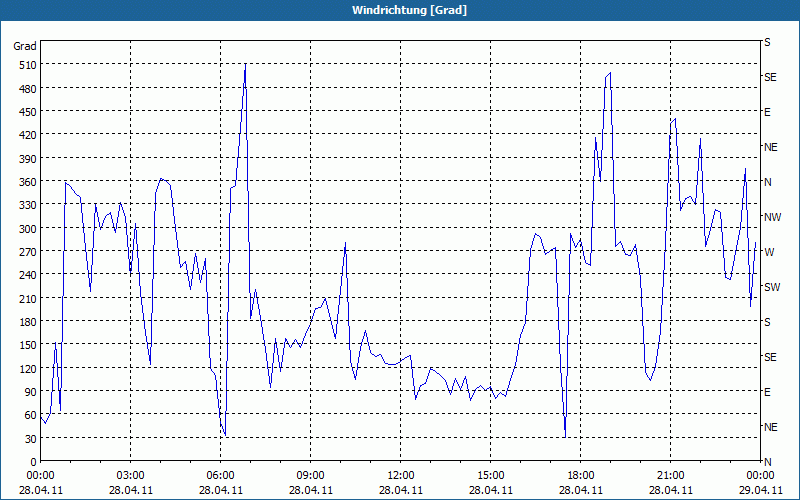Viewport: 800px width, 500px height.
Task: Select the 30 degree axis label
Action: pos(31,439)
